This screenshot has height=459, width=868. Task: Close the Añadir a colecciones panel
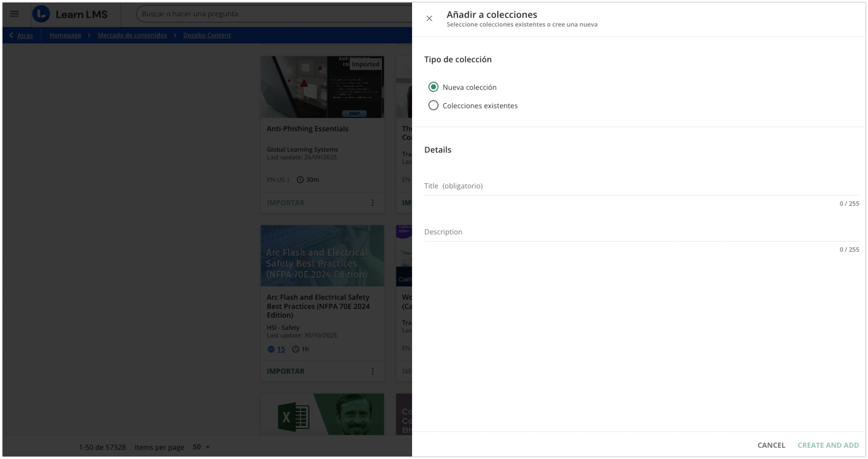click(429, 19)
